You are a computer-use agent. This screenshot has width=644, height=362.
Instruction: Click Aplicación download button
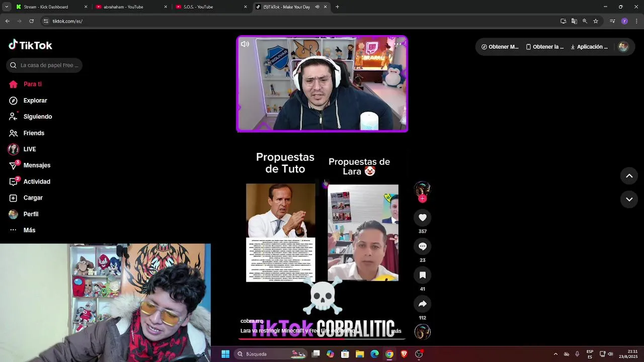[589, 47]
